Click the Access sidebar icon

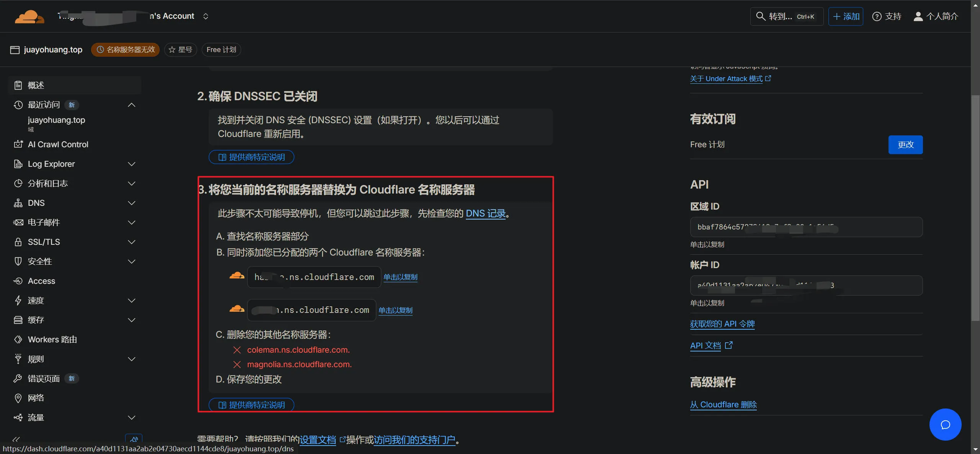pos(18,281)
